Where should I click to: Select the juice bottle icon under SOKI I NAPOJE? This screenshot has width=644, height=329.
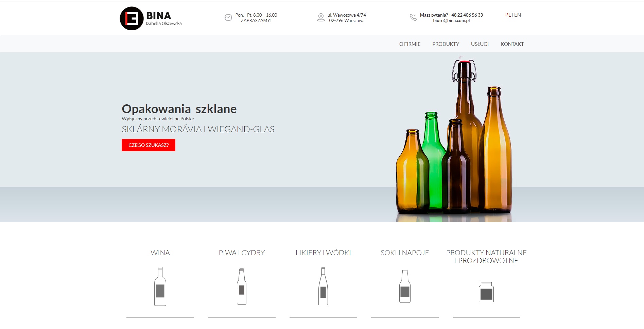pos(405,286)
